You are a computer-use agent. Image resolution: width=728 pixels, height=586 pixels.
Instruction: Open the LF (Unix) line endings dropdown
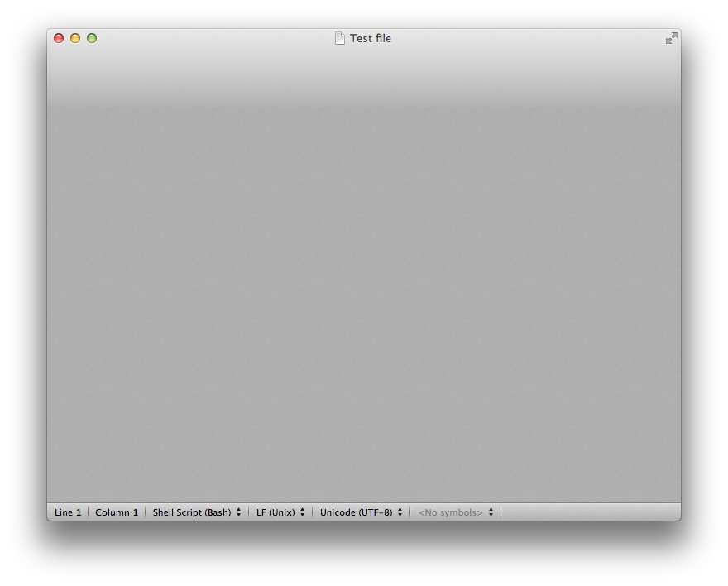(x=280, y=512)
